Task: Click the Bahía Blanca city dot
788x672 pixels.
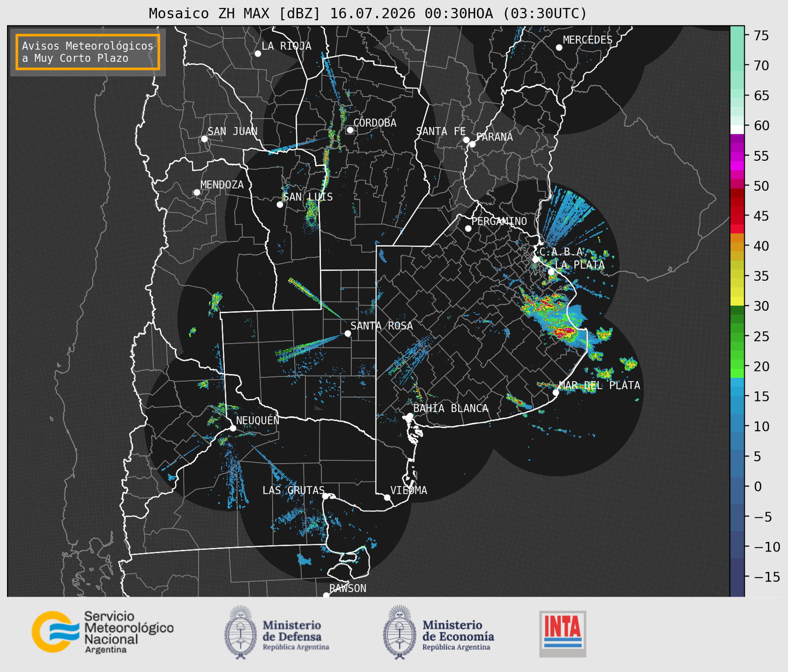Action: (410, 416)
